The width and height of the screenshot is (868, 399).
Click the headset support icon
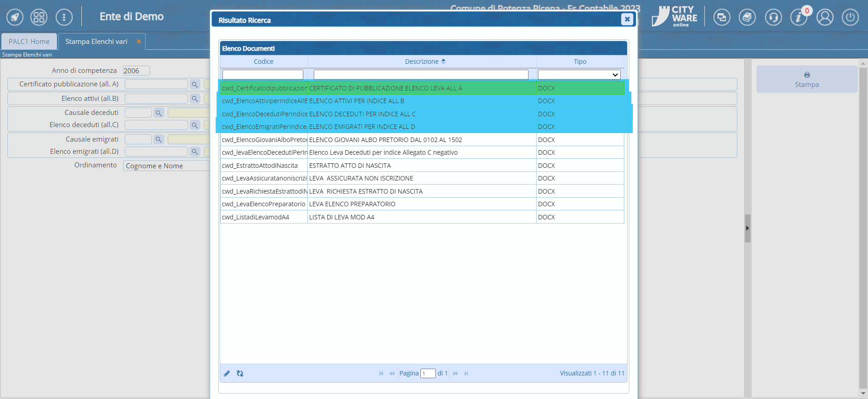773,18
